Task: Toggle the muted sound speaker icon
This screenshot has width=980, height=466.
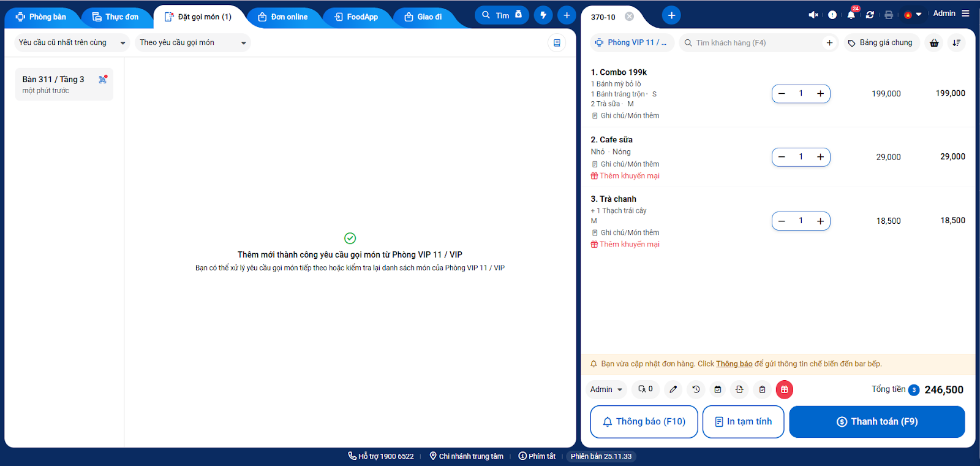Action: [x=813, y=15]
